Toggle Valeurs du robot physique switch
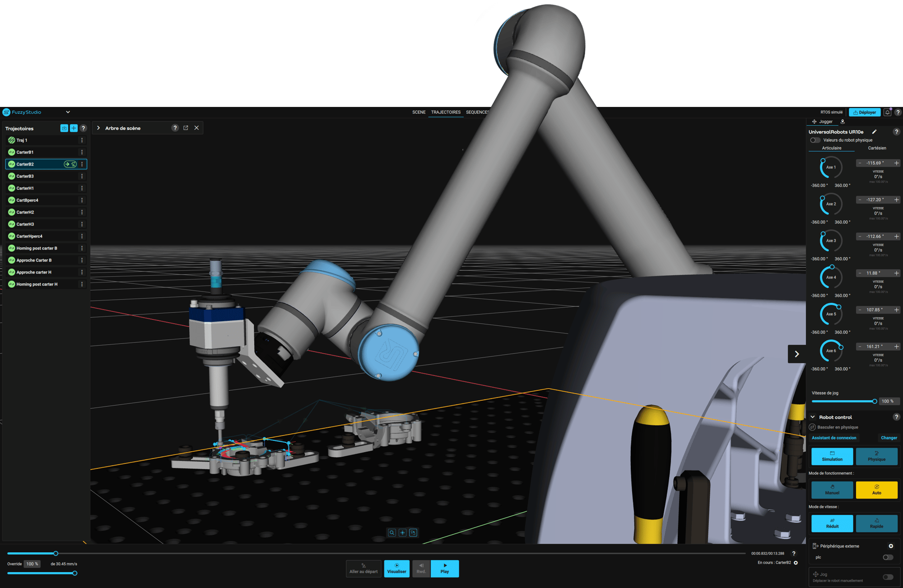 [x=815, y=140]
